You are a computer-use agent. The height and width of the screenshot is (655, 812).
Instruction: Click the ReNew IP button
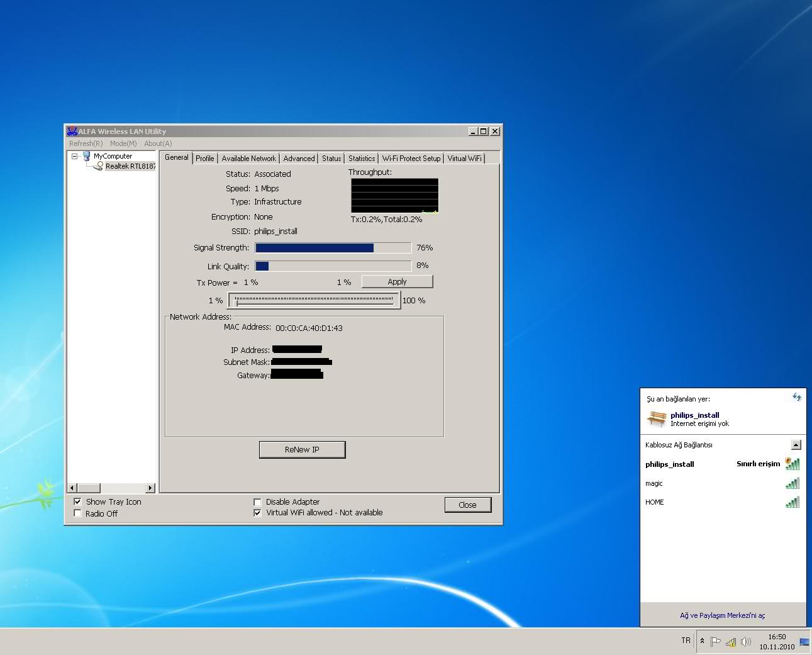(x=302, y=449)
